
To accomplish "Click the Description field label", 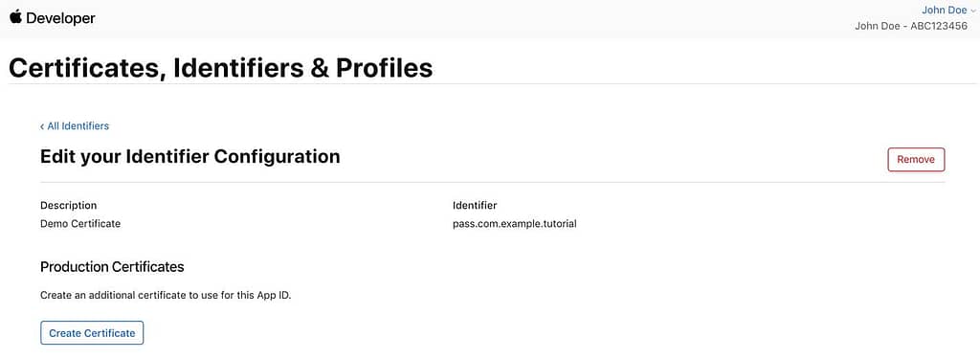I will (68, 205).
